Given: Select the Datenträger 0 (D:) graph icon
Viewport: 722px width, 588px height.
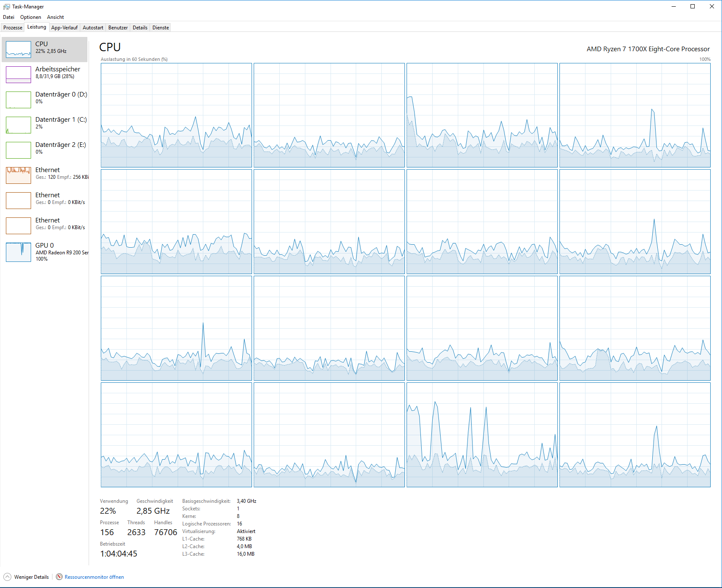Looking at the screenshot, I should click(18, 100).
